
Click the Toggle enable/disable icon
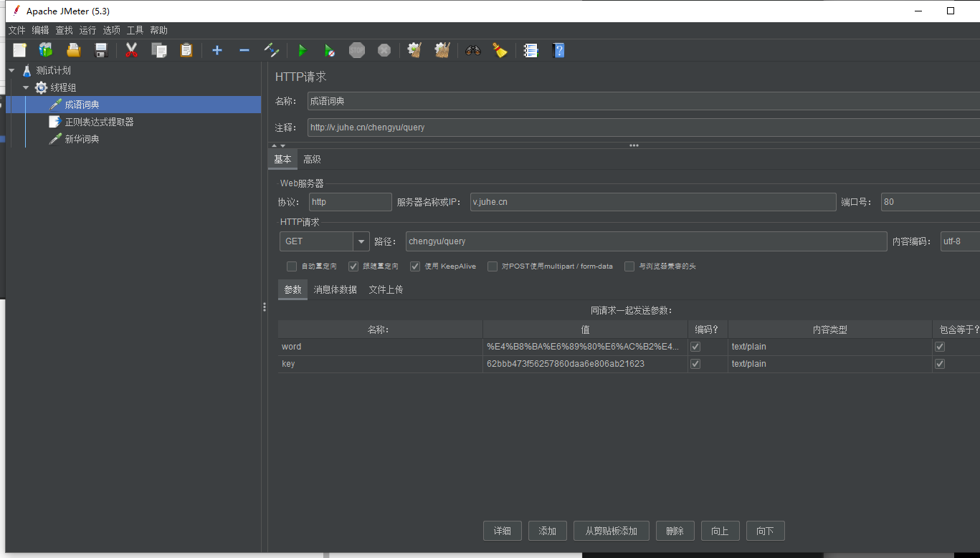pyautogui.click(x=272, y=50)
